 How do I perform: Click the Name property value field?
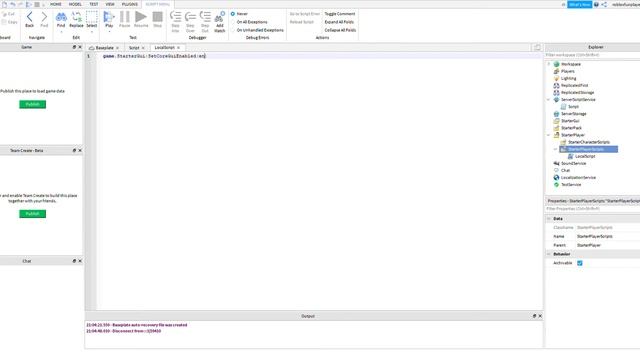coord(608,236)
